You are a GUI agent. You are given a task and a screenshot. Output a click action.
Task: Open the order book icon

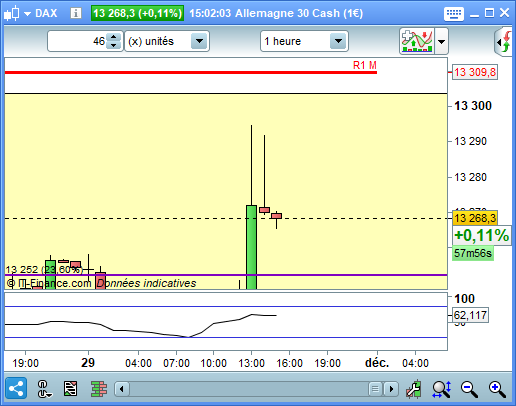click(99, 389)
